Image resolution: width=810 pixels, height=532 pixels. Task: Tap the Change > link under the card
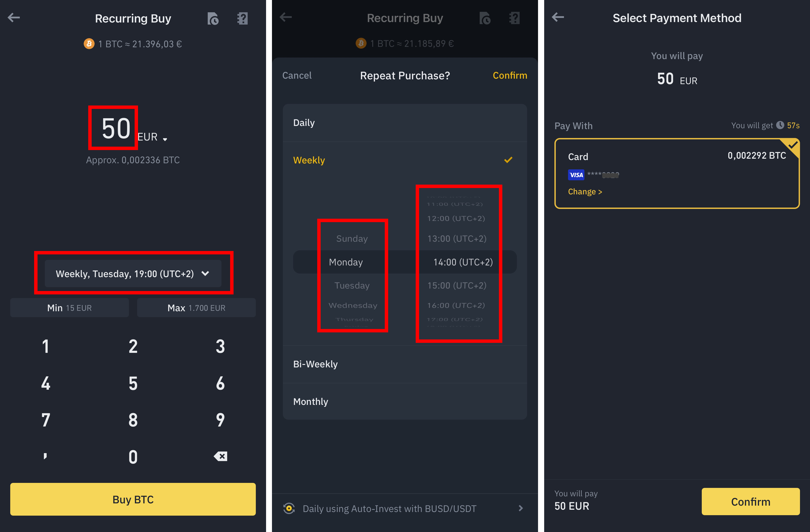coord(585,192)
